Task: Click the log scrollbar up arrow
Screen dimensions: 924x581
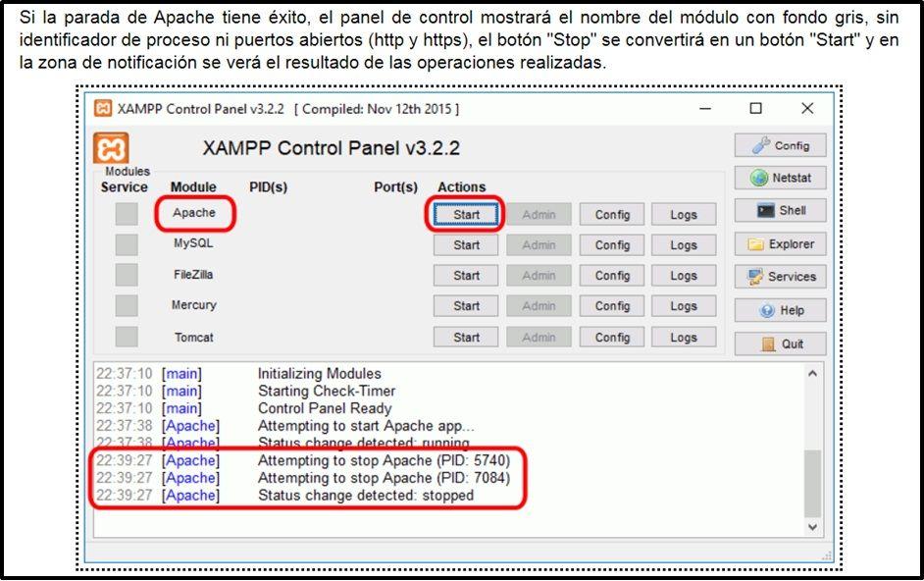Action: 812,373
